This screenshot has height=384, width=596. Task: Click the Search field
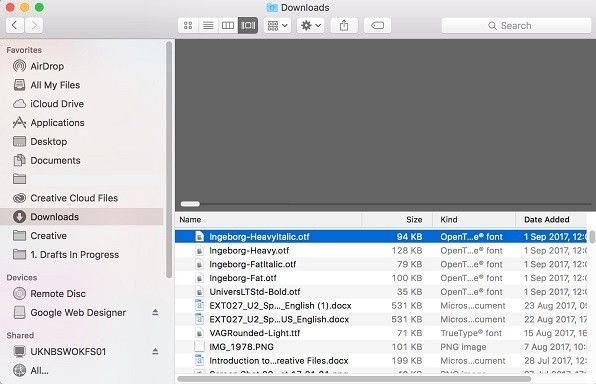coord(516,25)
